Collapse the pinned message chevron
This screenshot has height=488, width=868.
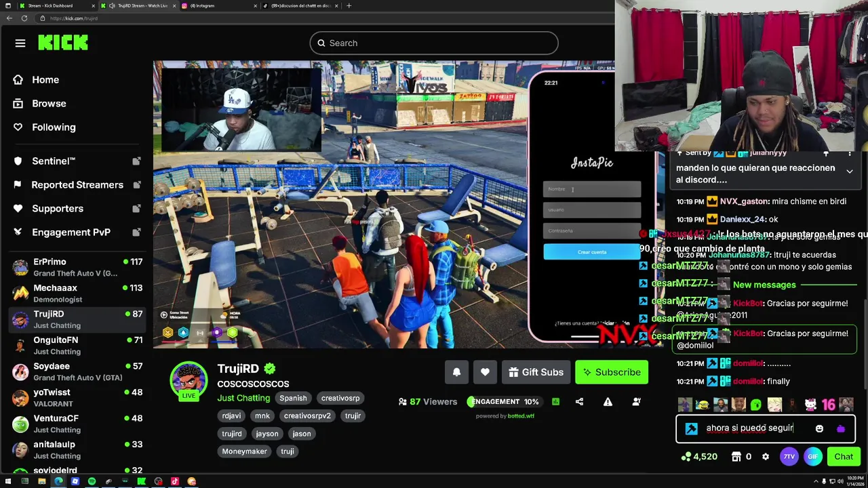(x=849, y=172)
